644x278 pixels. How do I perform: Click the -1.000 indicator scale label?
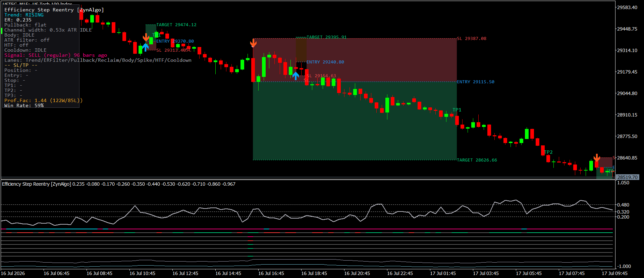point(624,266)
